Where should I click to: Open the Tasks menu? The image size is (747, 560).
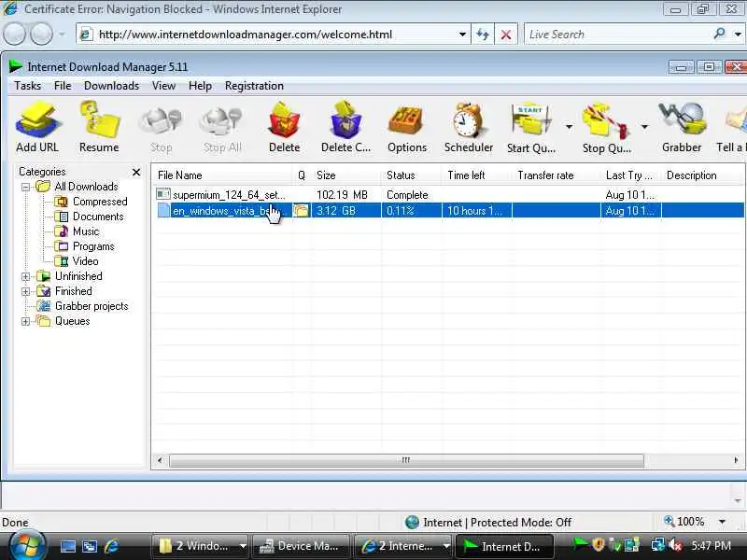click(27, 86)
